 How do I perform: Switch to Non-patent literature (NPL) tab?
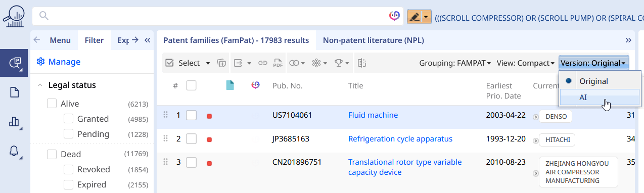374,40
